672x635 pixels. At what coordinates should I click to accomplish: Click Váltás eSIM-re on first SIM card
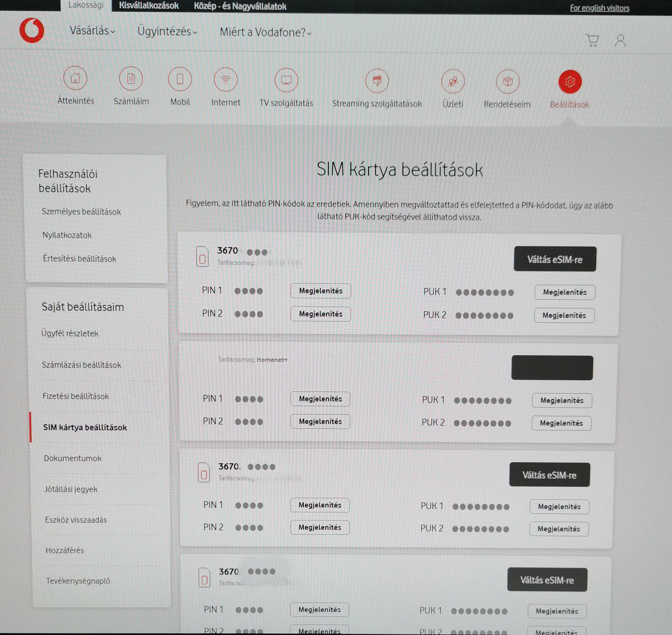[x=555, y=259]
